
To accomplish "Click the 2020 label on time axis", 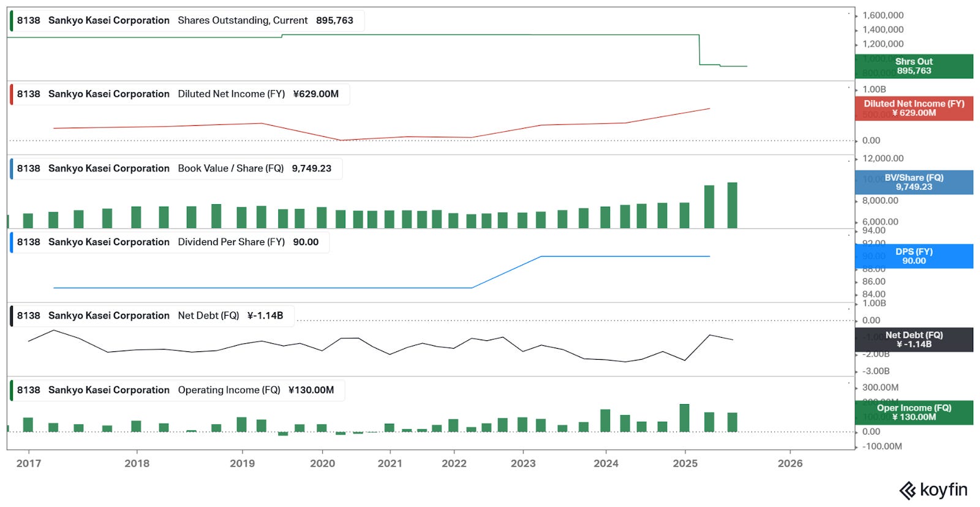I will [322, 463].
